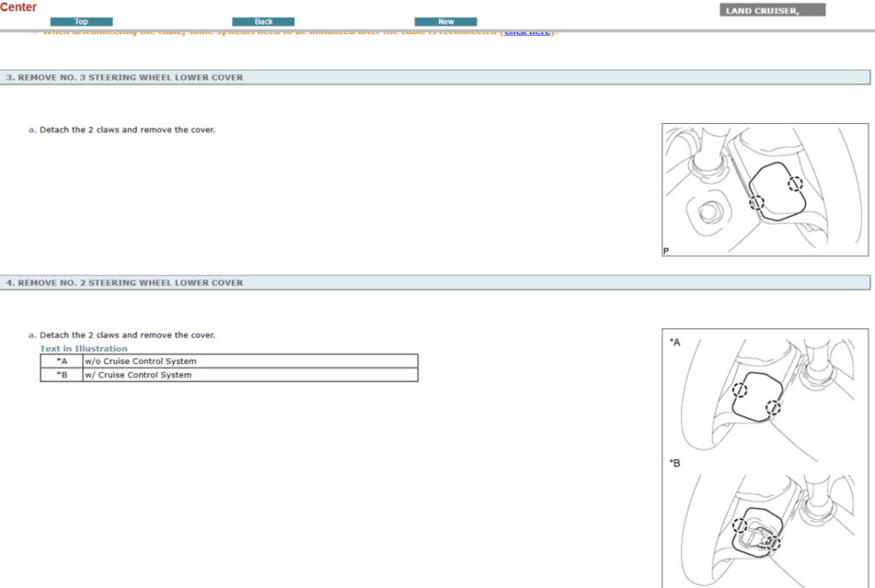Viewport: 875px width, 588px height.
Task: Click step a instruction under section 4
Action: (126, 335)
